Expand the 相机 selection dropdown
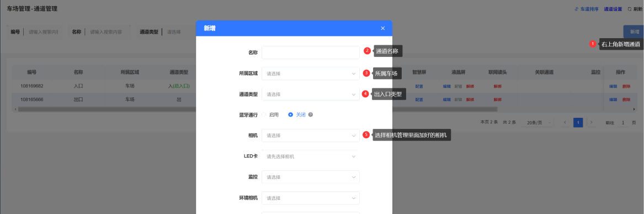Image resolution: width=644 pixels, height=214 pixels. click(x=311, y=135)
